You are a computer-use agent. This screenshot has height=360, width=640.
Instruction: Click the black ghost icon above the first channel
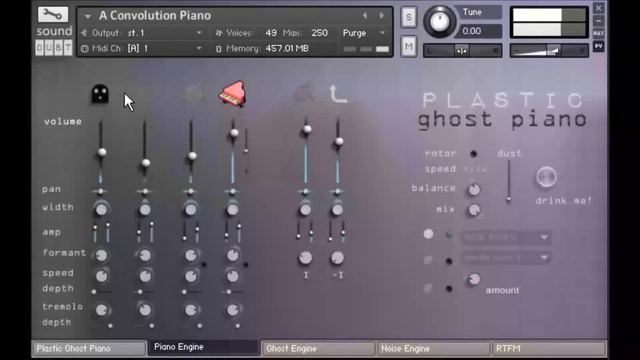(x=100, y=93)
